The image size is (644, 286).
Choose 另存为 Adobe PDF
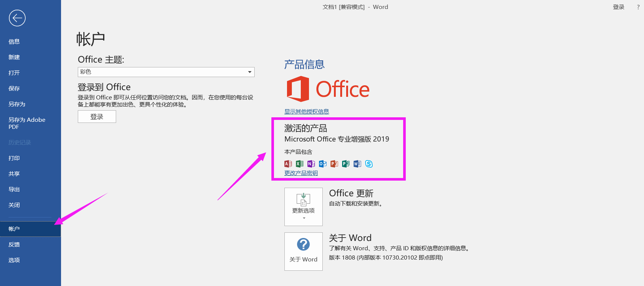click(x=31, y=123)
